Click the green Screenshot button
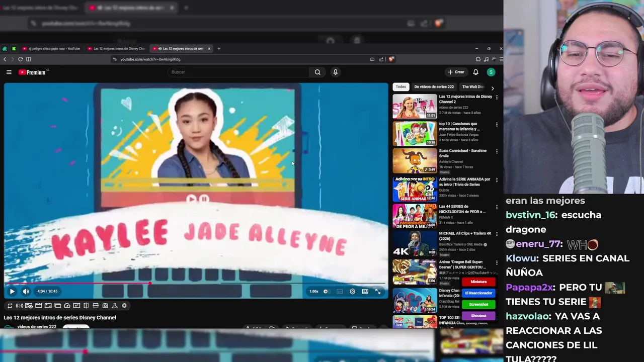 click(x=478, y=304)
